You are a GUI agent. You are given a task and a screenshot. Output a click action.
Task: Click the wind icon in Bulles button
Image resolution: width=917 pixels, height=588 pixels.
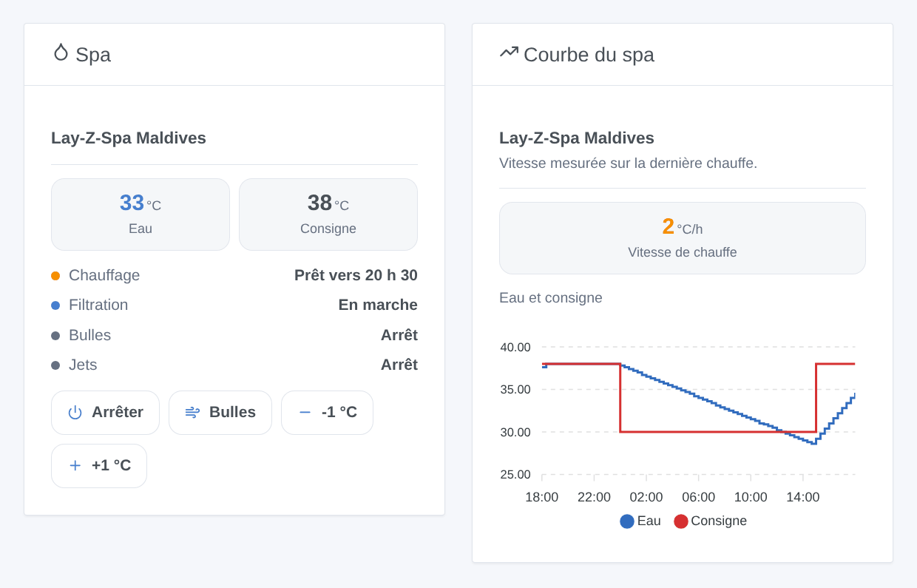tap(192, 413)
